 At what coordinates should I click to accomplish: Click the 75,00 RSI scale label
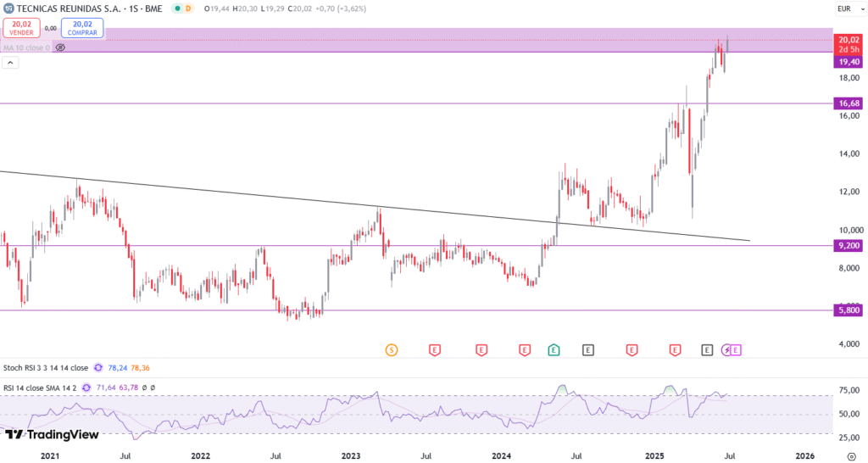[849, 390]
